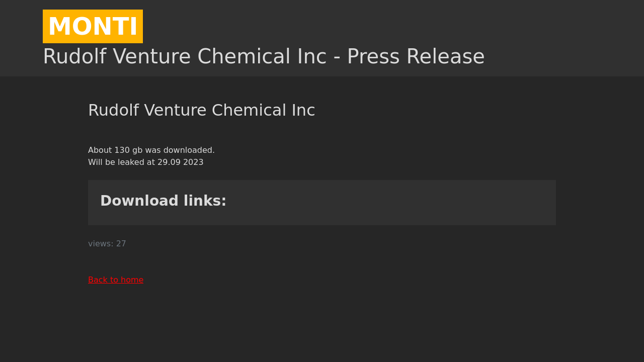Click the 29.09 2023 leak date

tap(181, 162)
